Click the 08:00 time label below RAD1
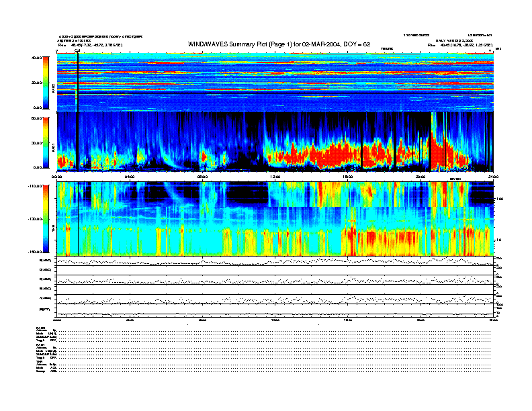The height and width of the screenshot is (411, 532). [x=202, y=176]
